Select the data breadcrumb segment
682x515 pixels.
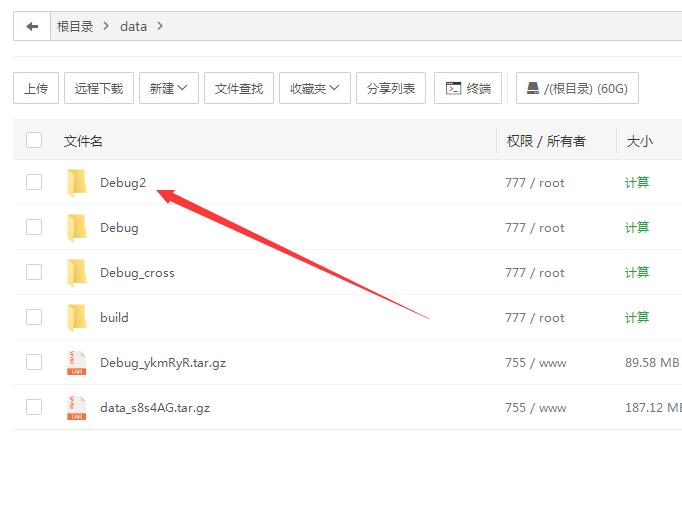coord(133,27)
